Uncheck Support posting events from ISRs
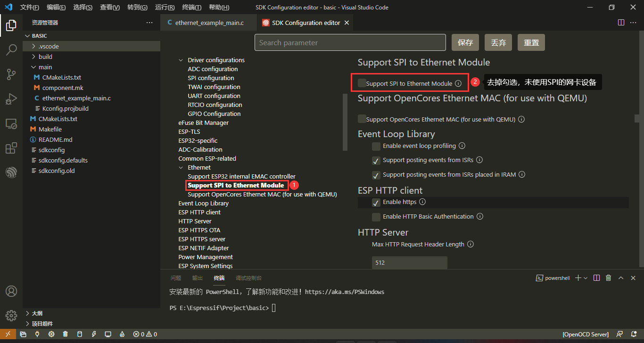 376,161
